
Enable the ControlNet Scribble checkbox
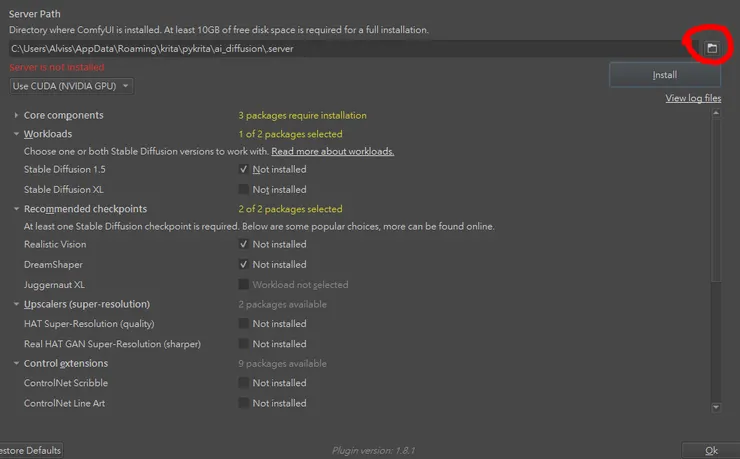pyautogui.click(x=244, y=383)
